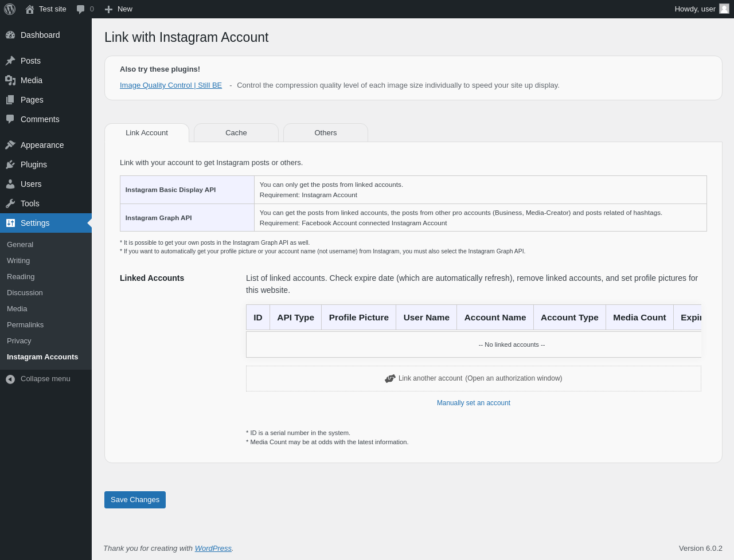The height and width of the screenshot is (560, 734).
Task: Click the chain link icon for linking account
Action: (390, 378)
